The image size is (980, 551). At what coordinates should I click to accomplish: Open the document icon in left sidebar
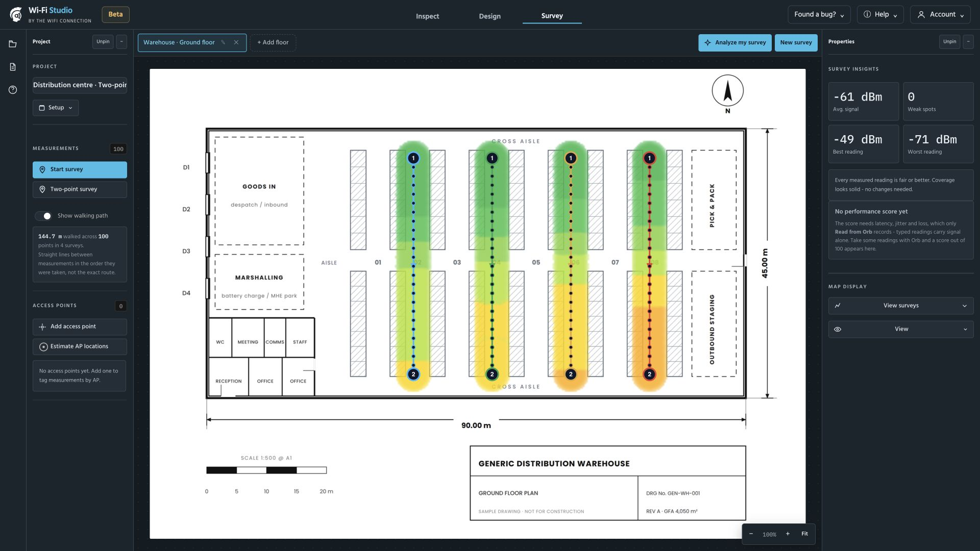13,67
